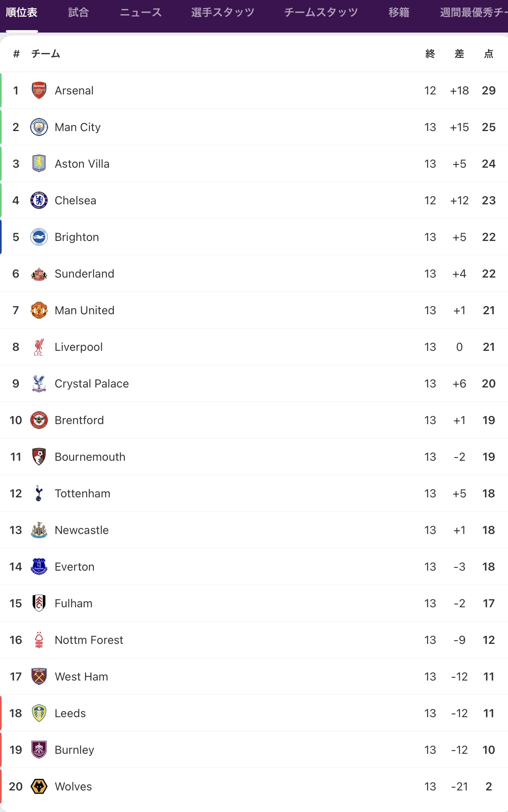Select the 選手スタッツ tab

click(x=223, y=13)
